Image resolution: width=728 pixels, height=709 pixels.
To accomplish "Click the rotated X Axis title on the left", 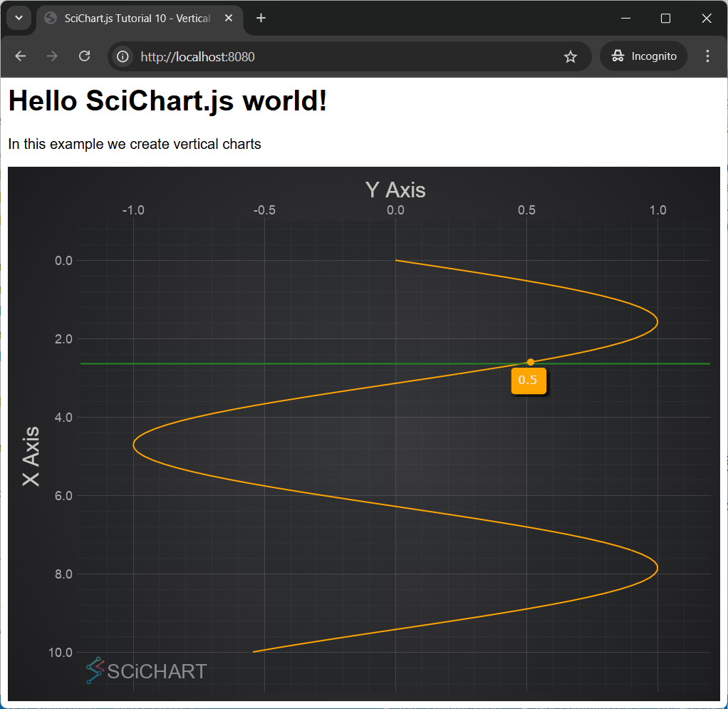I will tap(31, 456).
